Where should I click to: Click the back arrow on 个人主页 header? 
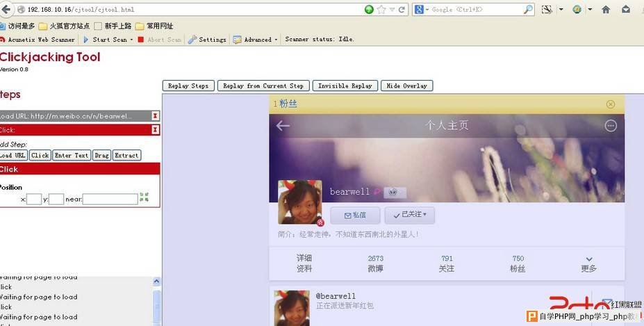(283, 126)
